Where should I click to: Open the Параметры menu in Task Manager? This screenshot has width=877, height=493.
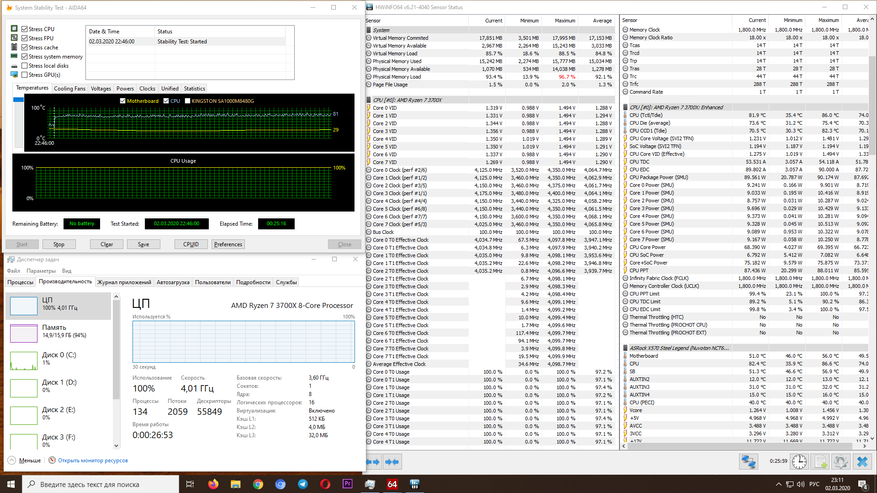(x=41, y=271)
